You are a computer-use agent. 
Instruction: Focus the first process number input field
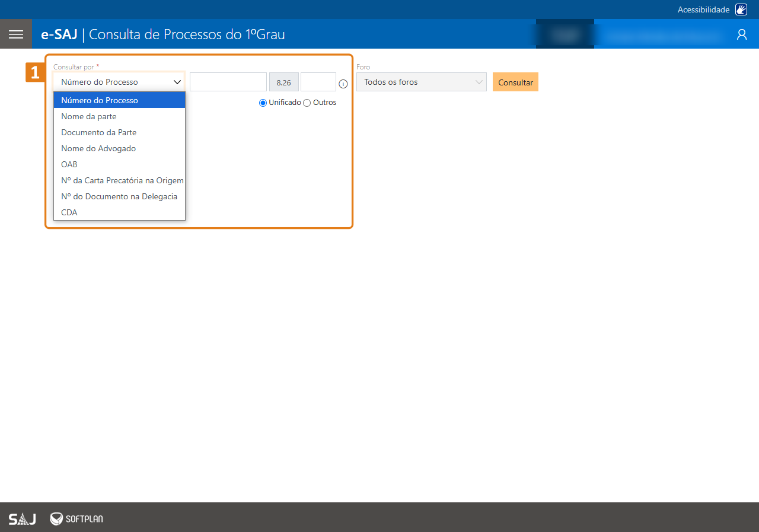pos(228,82)
